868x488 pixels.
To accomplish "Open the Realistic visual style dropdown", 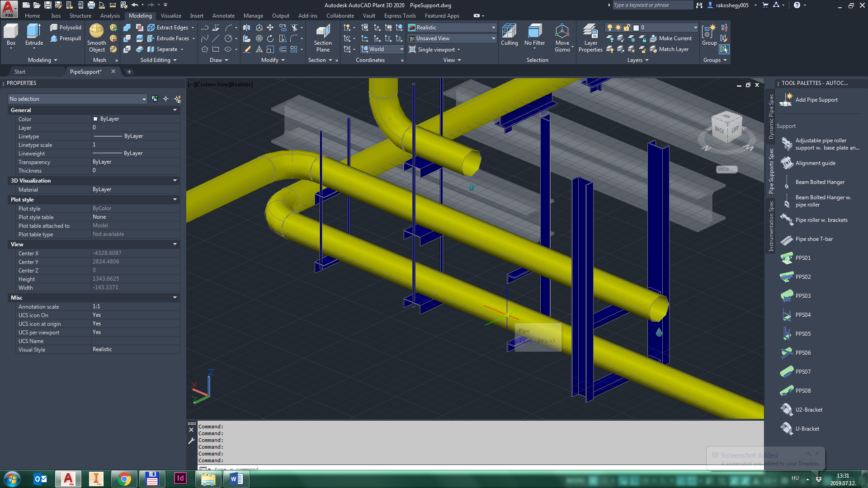I will [493, 28].
